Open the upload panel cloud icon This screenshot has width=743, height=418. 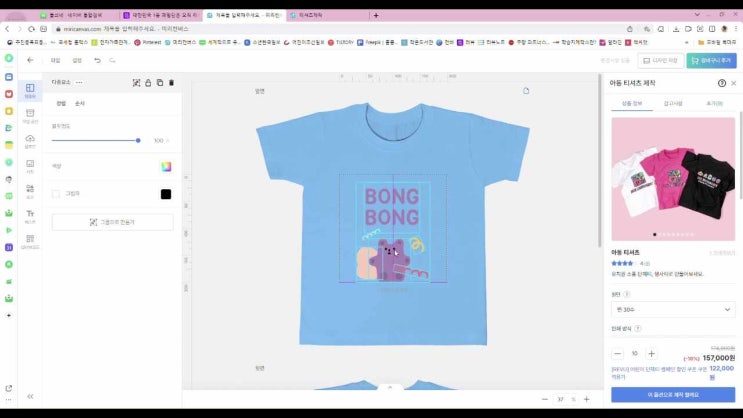[30, 139]
